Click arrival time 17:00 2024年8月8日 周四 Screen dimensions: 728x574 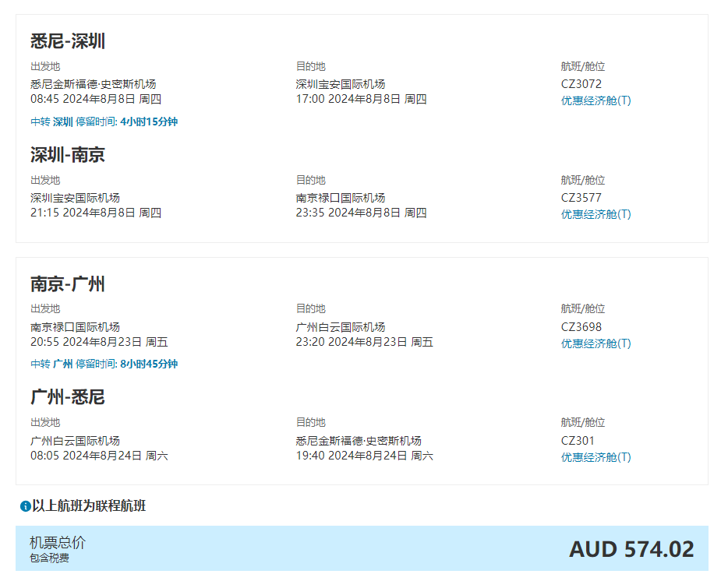[x=361, y=100]
